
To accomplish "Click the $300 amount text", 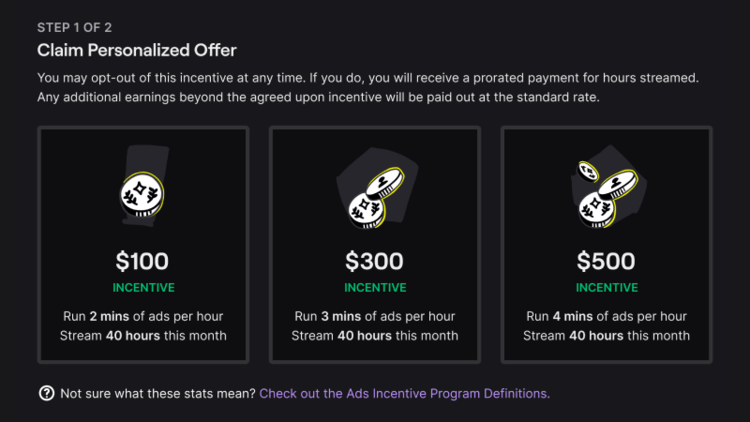I will click(375, 262).
